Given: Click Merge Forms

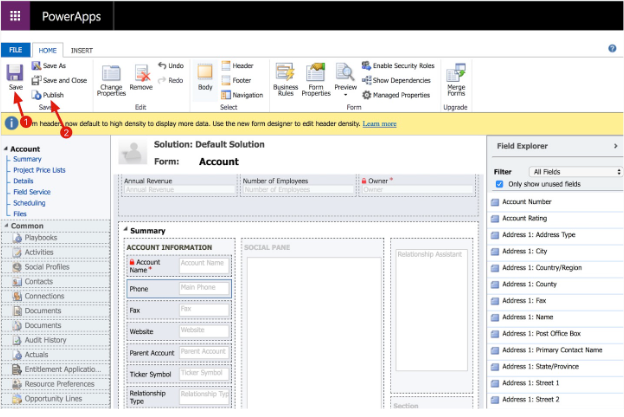Looking at the screenshot, I should (x=456, y=79).
